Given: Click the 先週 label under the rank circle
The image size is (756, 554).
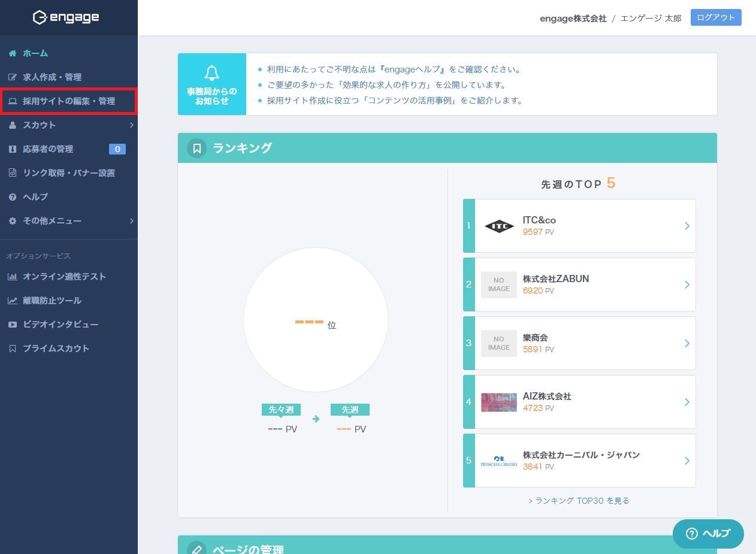Looking at the screenshot, I should pyautogui.click(x=350, y=410).
